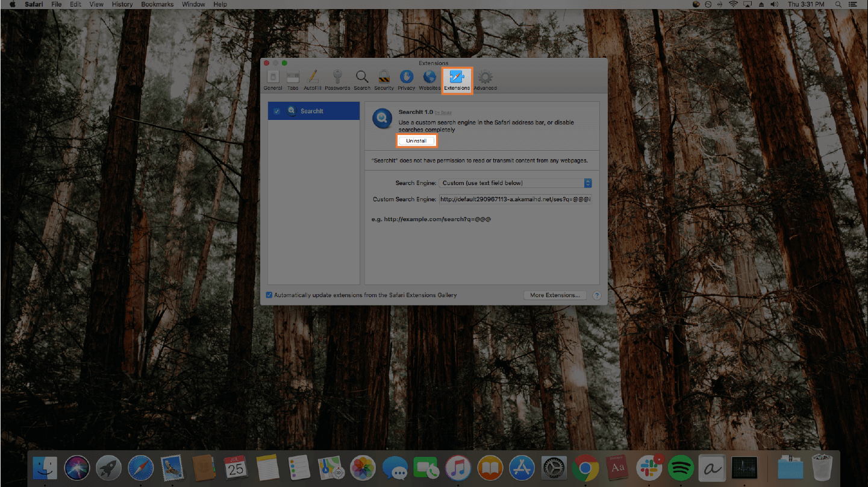Go to the Security padlock pane
This screenshot has width=868, height=487.
point(384,80)
